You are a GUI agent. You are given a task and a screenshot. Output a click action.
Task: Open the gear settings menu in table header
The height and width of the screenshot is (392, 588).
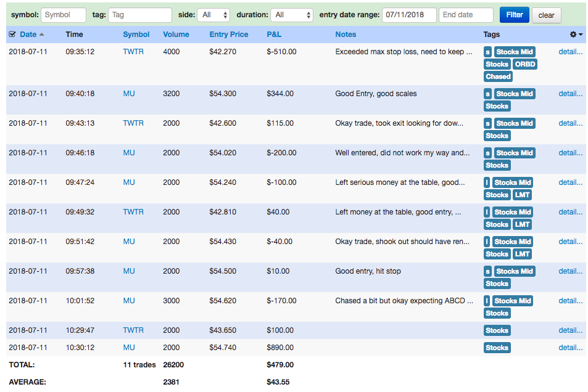pos(576,35)
